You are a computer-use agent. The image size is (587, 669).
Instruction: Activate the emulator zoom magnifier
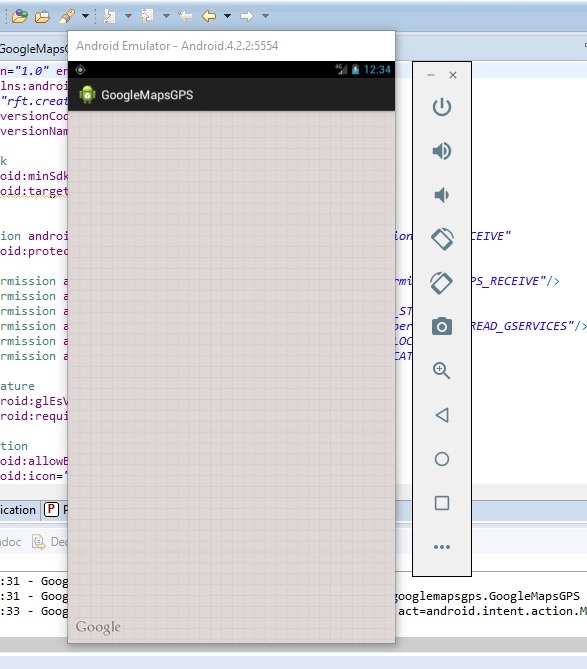click(x=442, y=370)
